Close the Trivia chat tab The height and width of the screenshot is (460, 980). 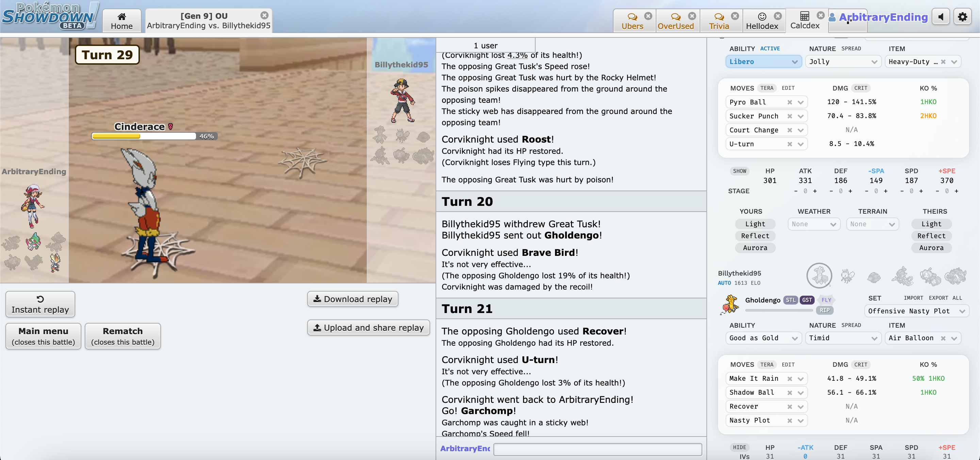(x=735, y=16)
